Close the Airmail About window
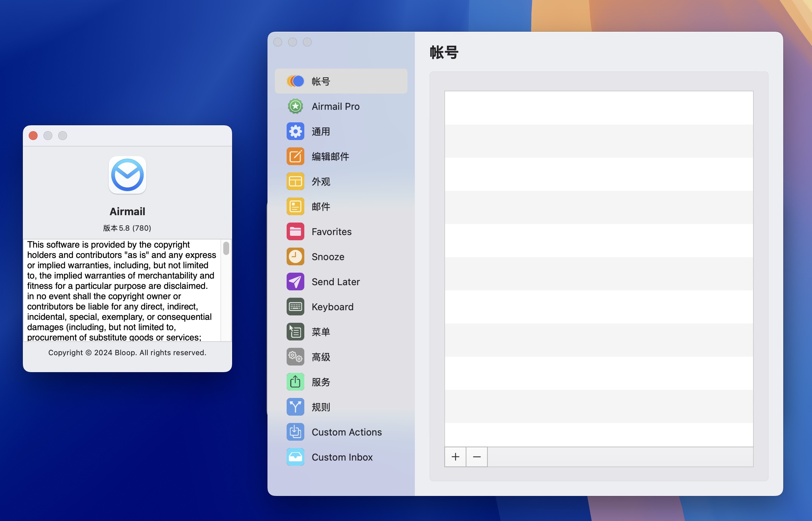This screenshot has width=812, height=521. tap(33, 136)
